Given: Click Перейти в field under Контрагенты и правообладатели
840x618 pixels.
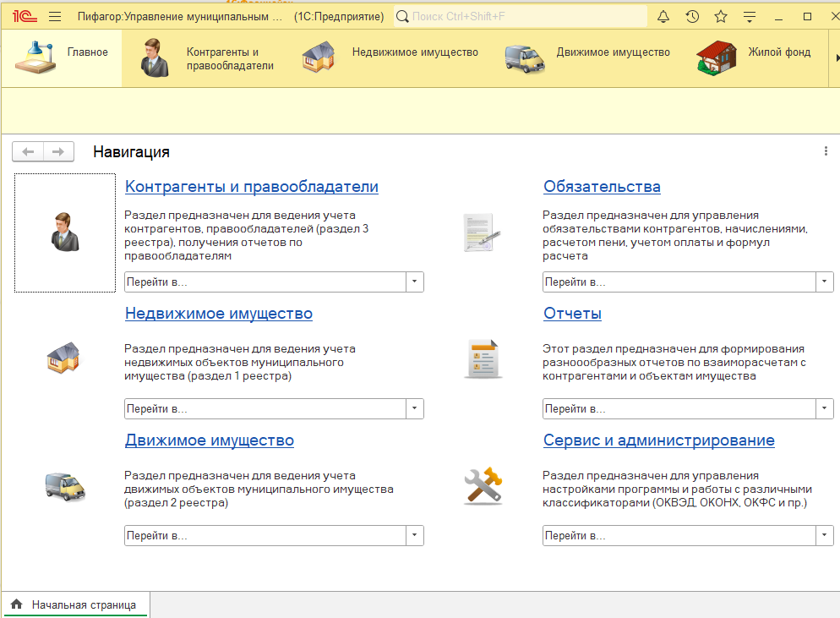Looking at the screenshot, I should (x=265, y=282).
